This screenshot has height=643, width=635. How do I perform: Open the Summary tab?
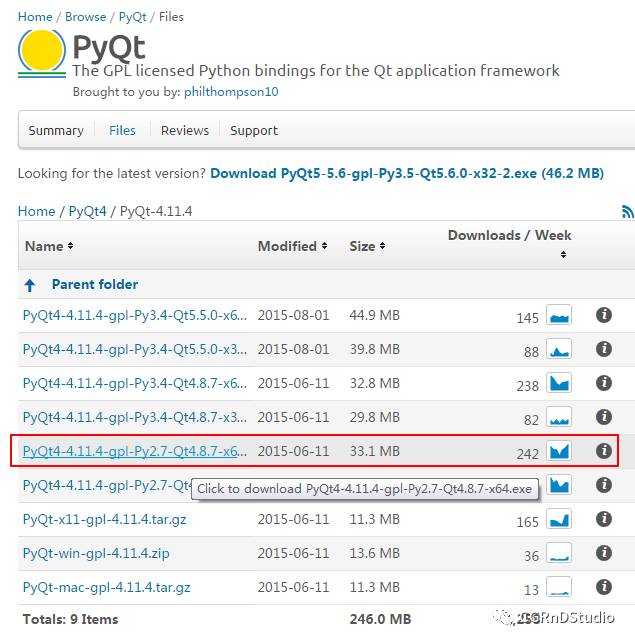click(56, 130)
